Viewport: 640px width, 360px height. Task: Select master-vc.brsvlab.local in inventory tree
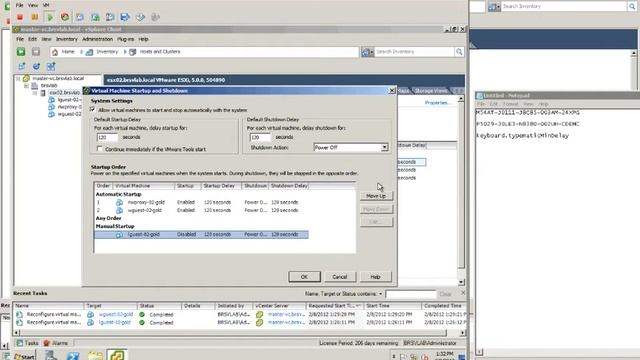[58, 78]
